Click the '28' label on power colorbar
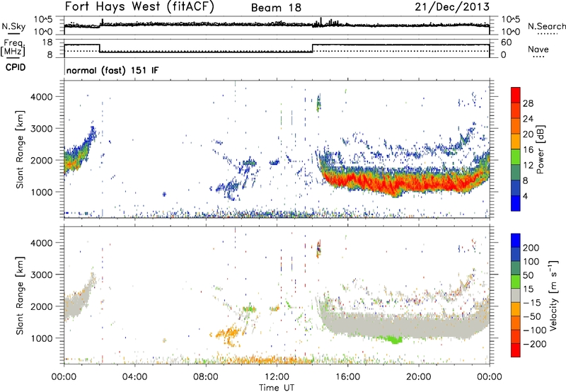The image size is (566, 392). [x=528, y=103]
